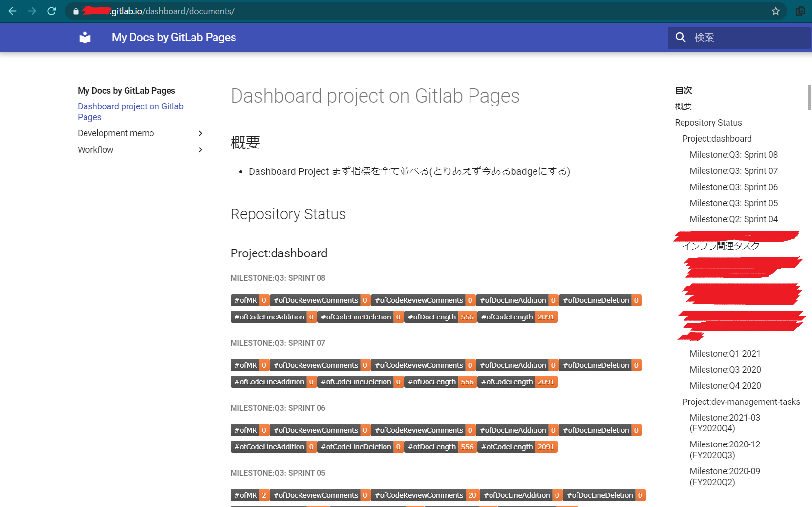Click the Repository Status heading
812x507 pixels.
pos(288,214)
